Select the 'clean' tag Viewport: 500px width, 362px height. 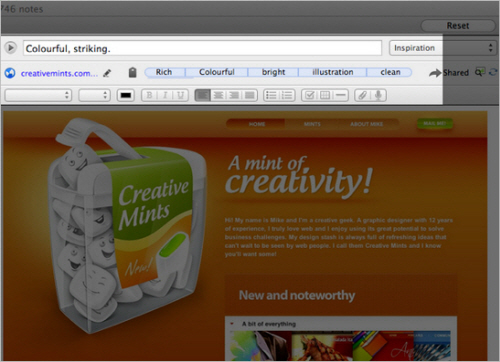point(390,72)
